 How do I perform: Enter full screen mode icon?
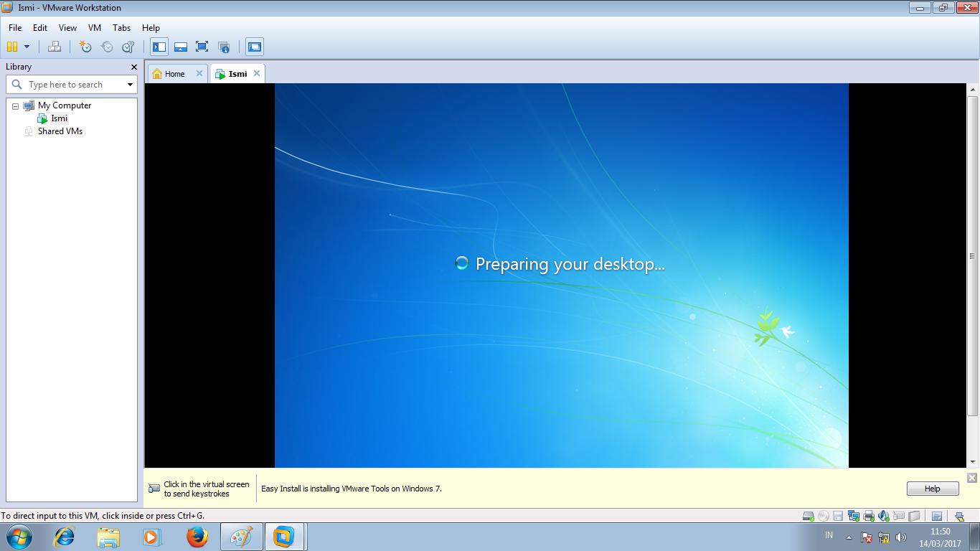point(202,47)
